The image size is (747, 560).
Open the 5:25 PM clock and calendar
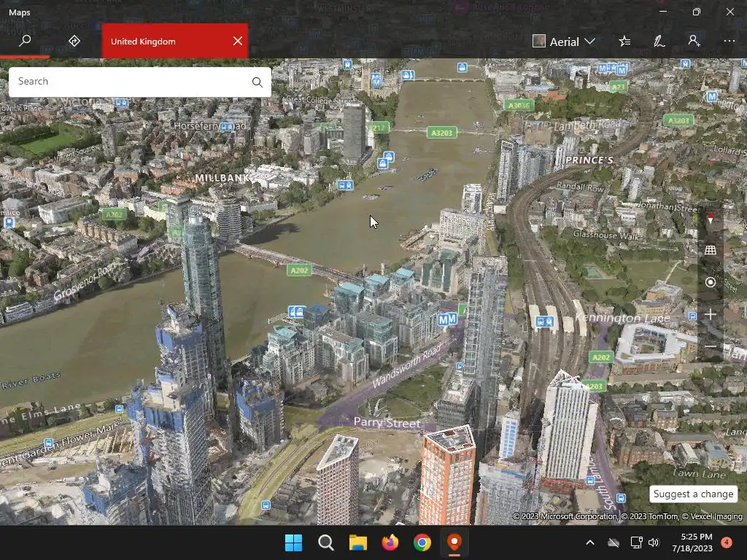pyautogui.click(x=693, y=542)
